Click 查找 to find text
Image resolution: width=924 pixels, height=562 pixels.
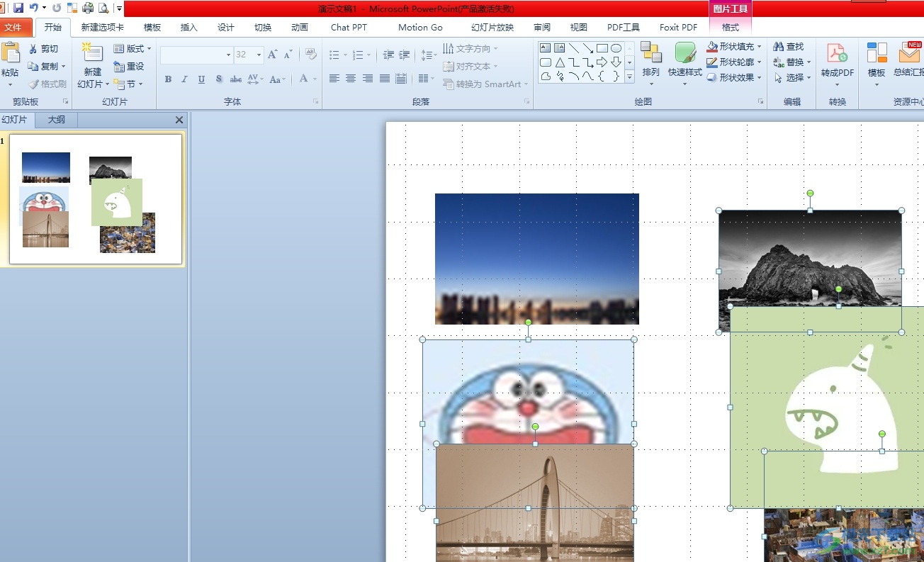(789, 47)
